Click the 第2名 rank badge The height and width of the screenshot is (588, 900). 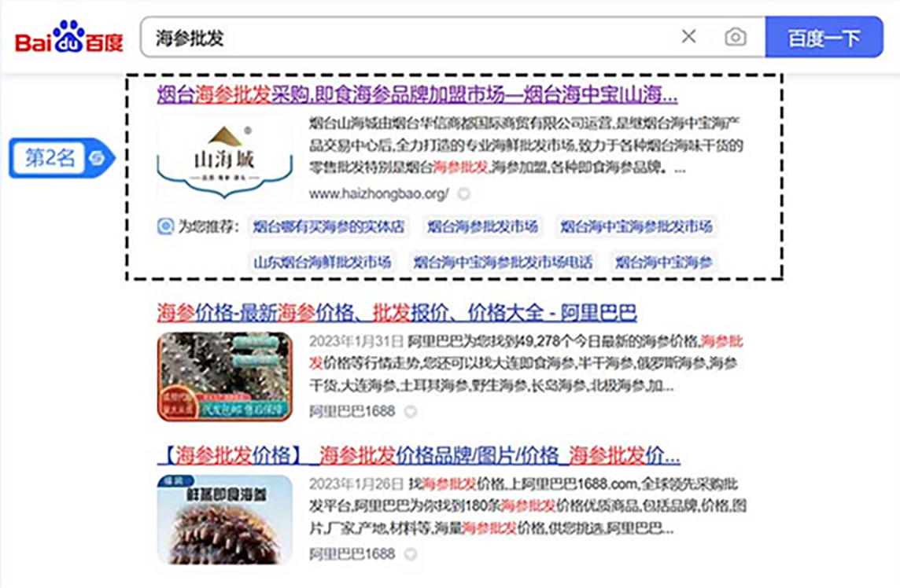[52, 158]
